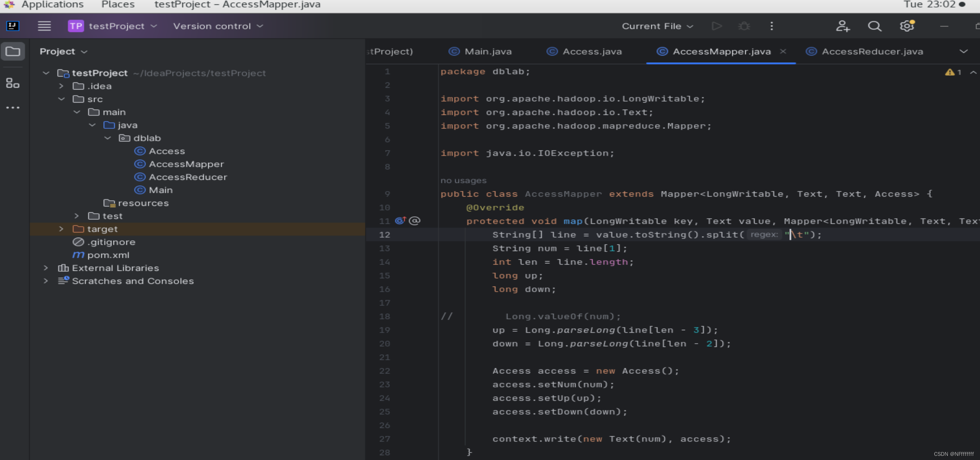The height and width of the screenshot is (460, 980).
Task: Click 'import java.io.IOException;' line
Action: [x=527, y=153]
